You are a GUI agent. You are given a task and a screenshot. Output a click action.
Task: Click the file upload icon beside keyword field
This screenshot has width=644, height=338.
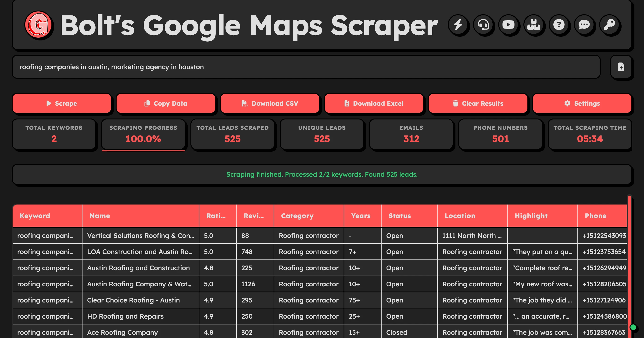click(621, 67)
